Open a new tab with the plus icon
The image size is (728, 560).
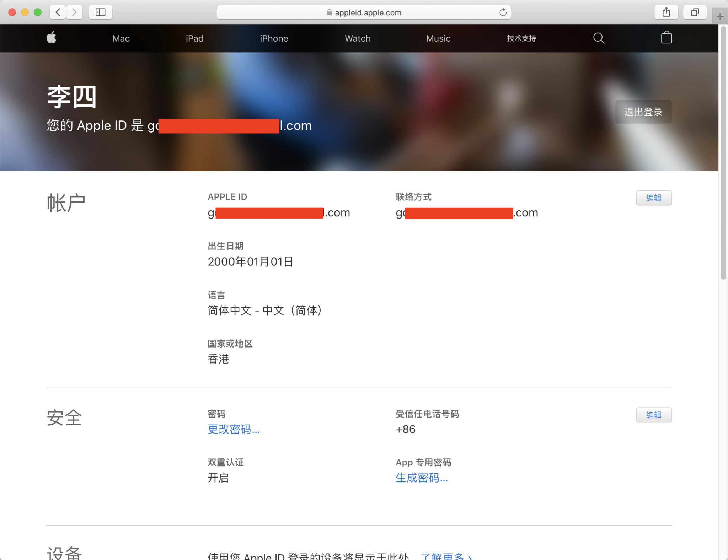click(x=720, y=16)
